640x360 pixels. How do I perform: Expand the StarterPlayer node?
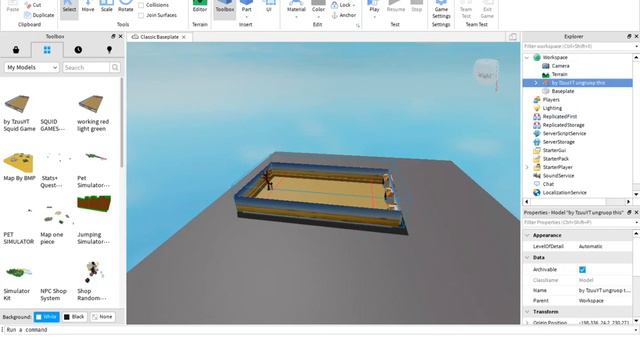pos(527,167)
